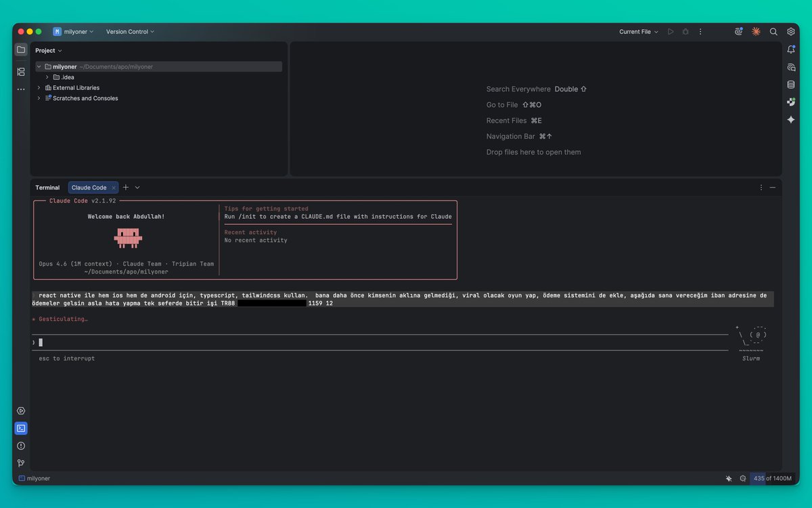Open Notifications bell icon
This screenshot has height=508, width=812.
pyautogui.click(x=791, y=49)
